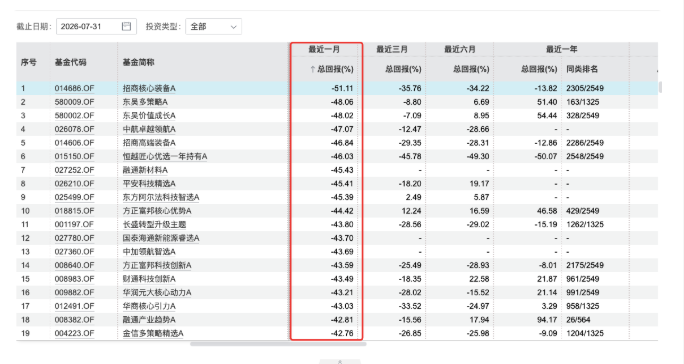Image resolution: width=684 pixels, height=364 pixels.
Task: Click the sort arrow beside 最近一月 总回报(%)
Action: pyautogui.click(x=312, y=69)
